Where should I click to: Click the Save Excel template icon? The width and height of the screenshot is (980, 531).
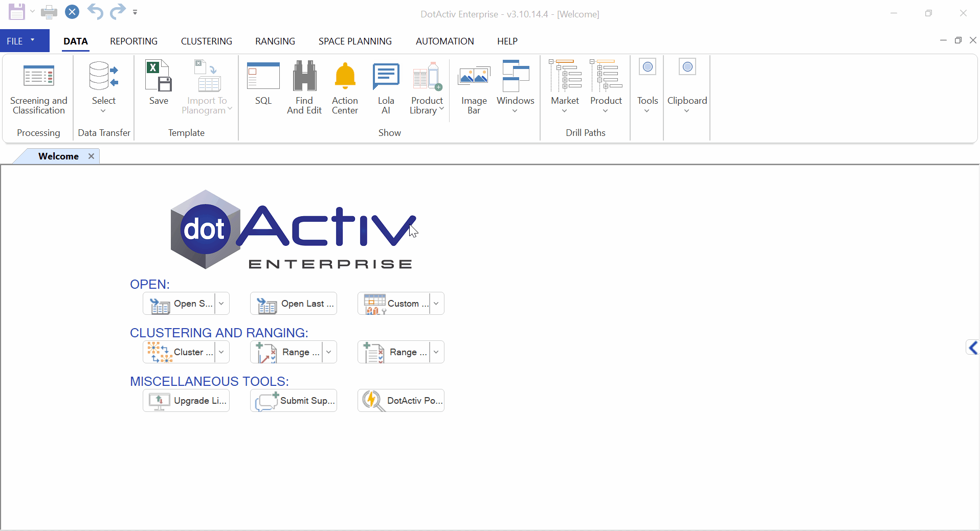[159, 84]
